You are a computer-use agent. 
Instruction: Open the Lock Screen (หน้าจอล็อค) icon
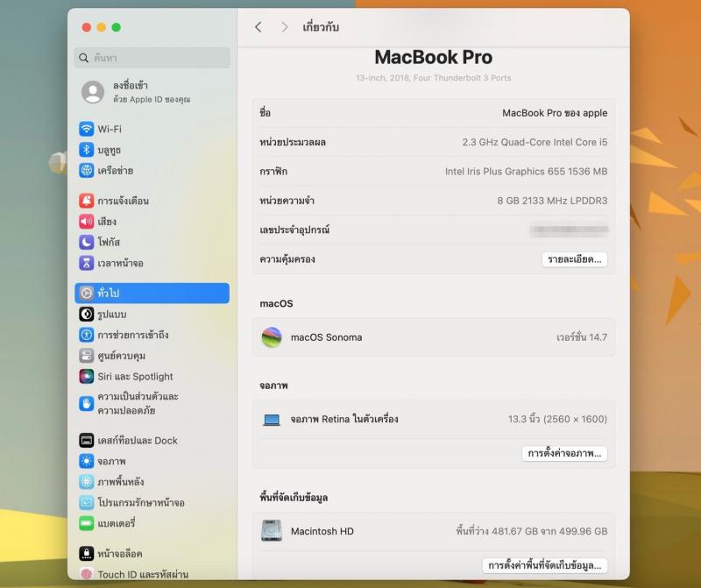pyautogui.click(x=86, y=554)
